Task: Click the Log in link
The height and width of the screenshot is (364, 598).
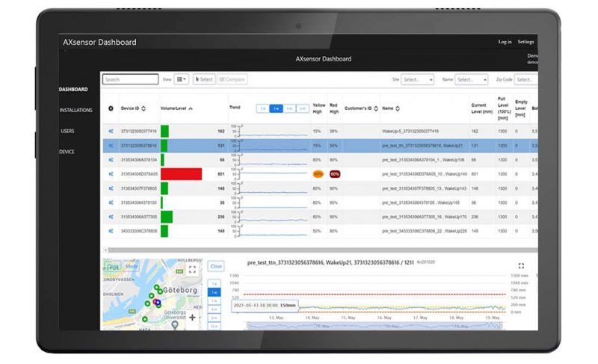Action: (x=505, y=42)
